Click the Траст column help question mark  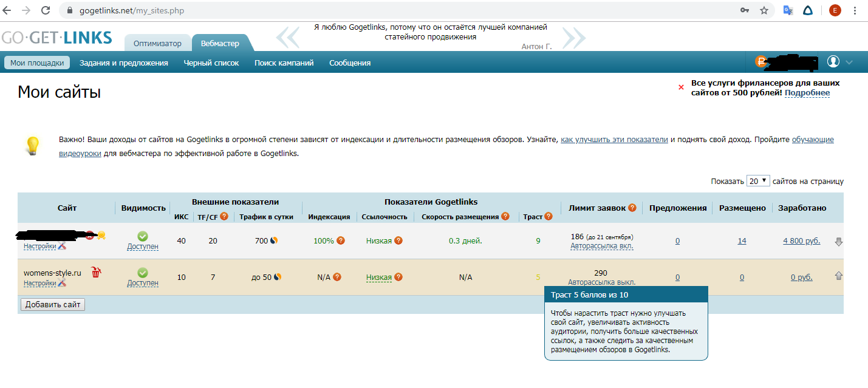548,216
